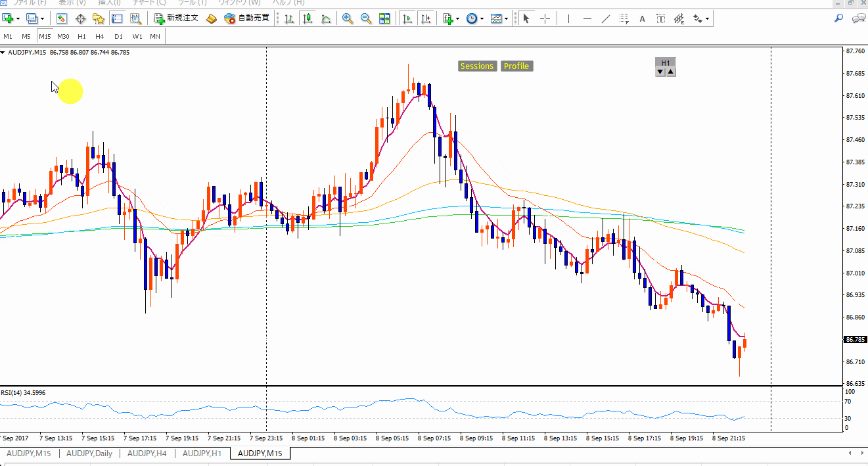Click the Sessions button on chart
868x466 pixels.
click(x=476, y=66)
